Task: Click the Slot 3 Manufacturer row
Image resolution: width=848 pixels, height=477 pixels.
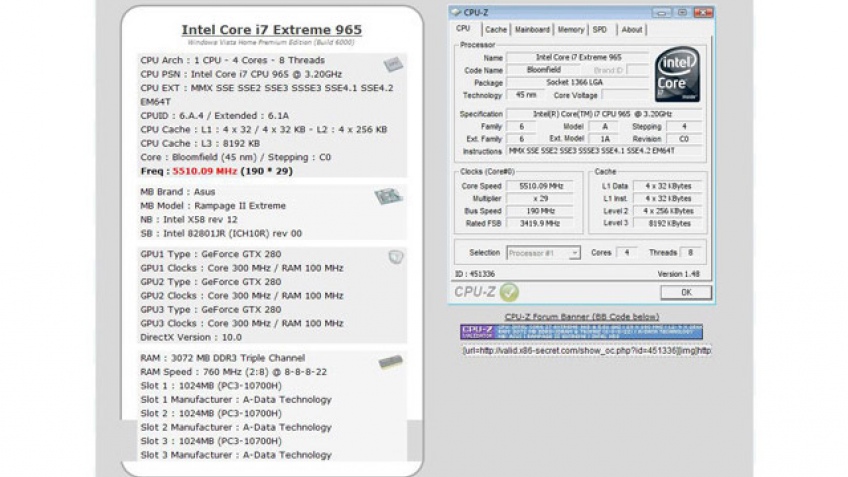Action: pos(236,455)
